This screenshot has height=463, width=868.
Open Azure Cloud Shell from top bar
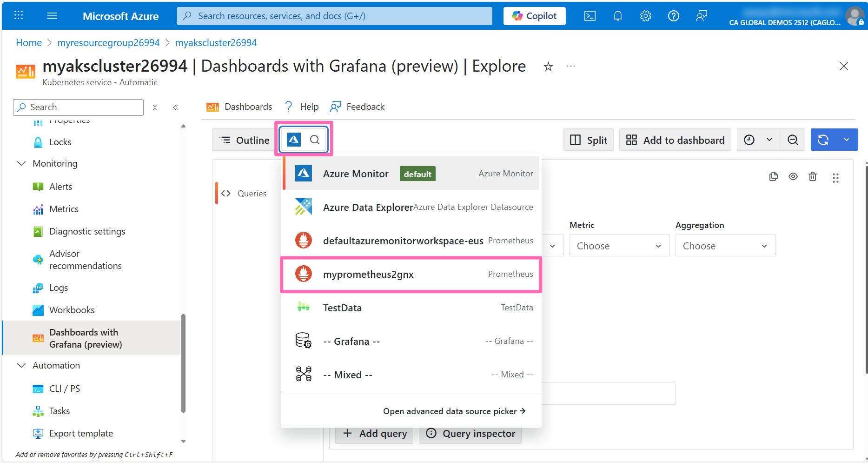tap(590, 16)
